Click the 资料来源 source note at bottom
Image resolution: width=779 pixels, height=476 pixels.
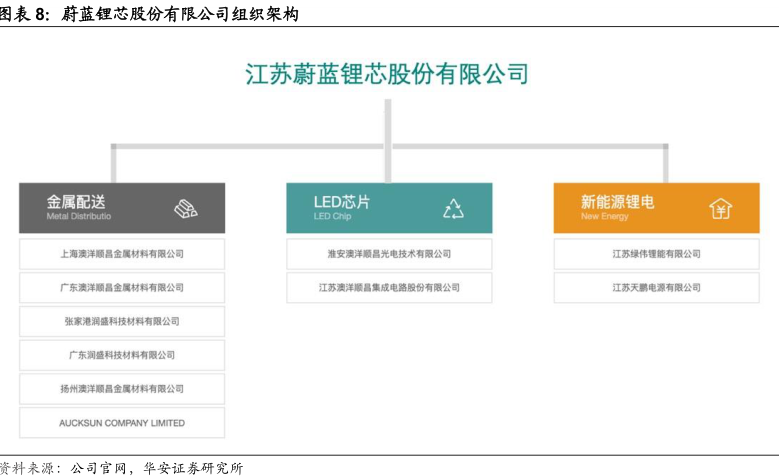pyautogui.click(x=121, y=466)
